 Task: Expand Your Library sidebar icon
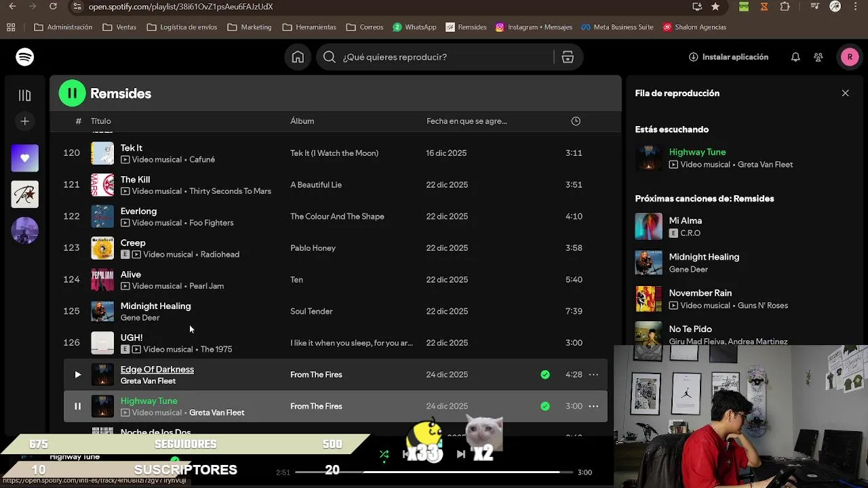[x=25, y=96]
